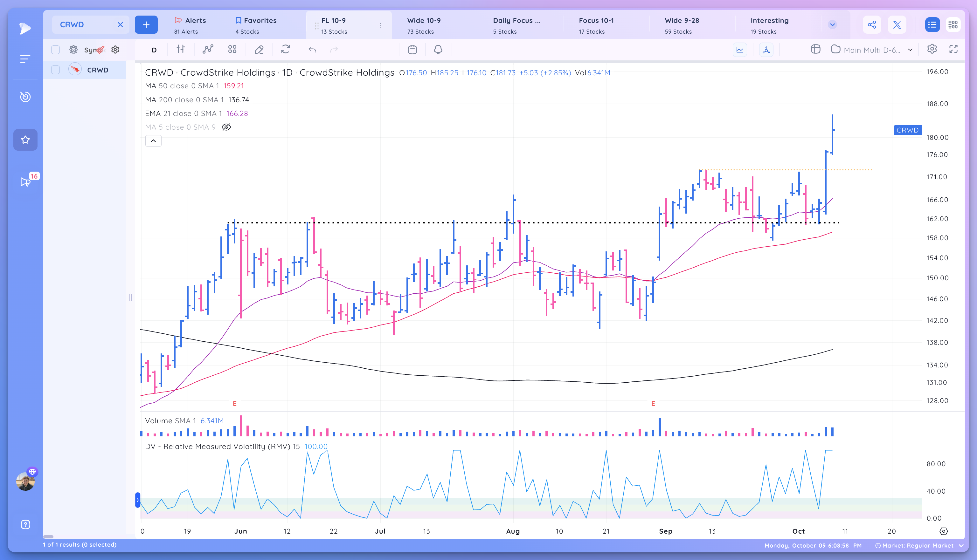The width and height of the screenshot is (977, 560).
Task: Select CRWD row in the watchlist
Action: tap(85, 70)
